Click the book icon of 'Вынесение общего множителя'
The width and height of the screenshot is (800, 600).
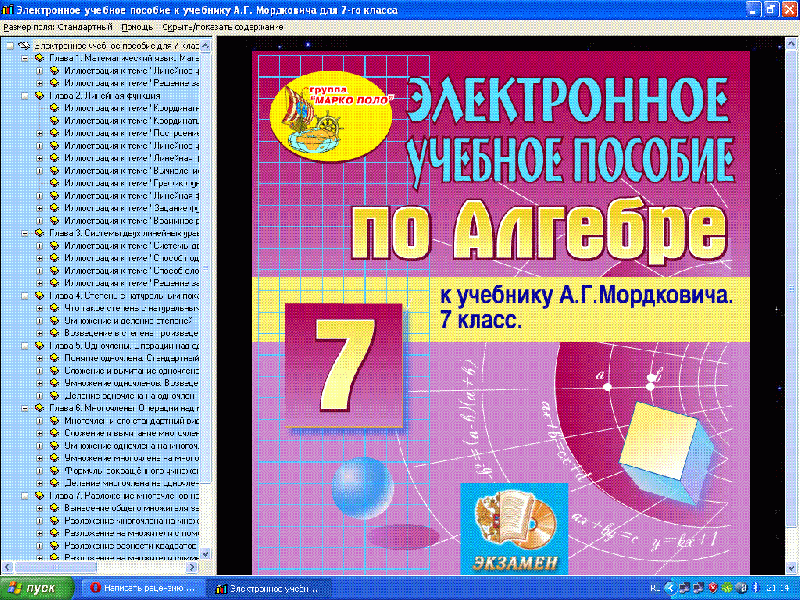[x=55, y=508]
